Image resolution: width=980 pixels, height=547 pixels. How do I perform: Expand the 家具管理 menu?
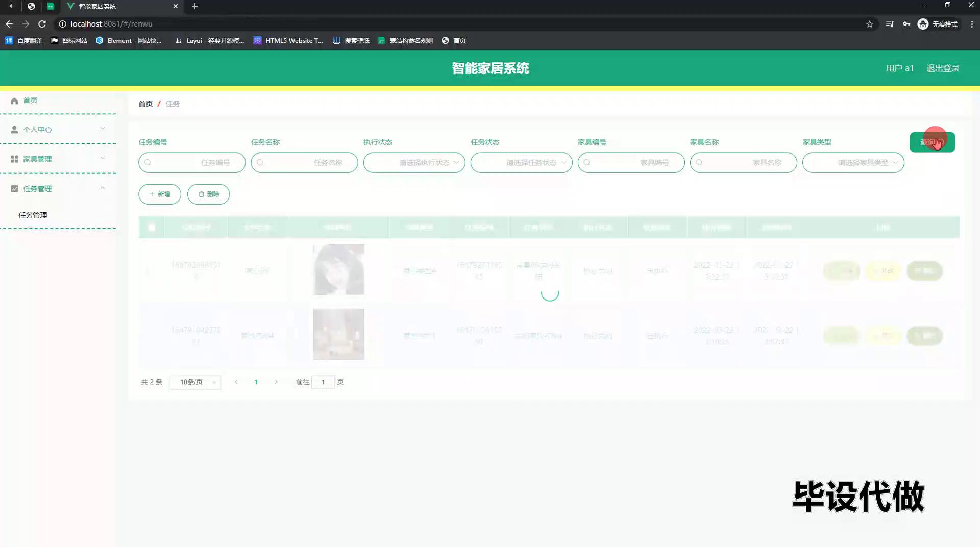[58, 159]
